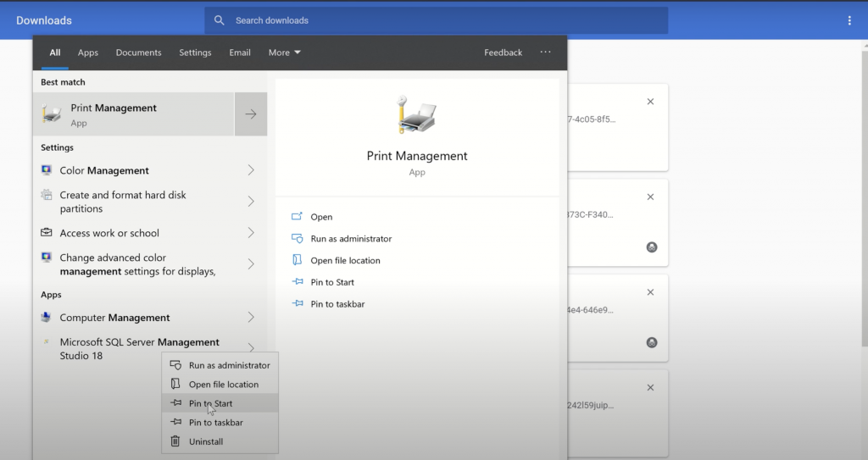
Task: Open the search panel ellipsis options menu
Action: [x=545, y=52]
